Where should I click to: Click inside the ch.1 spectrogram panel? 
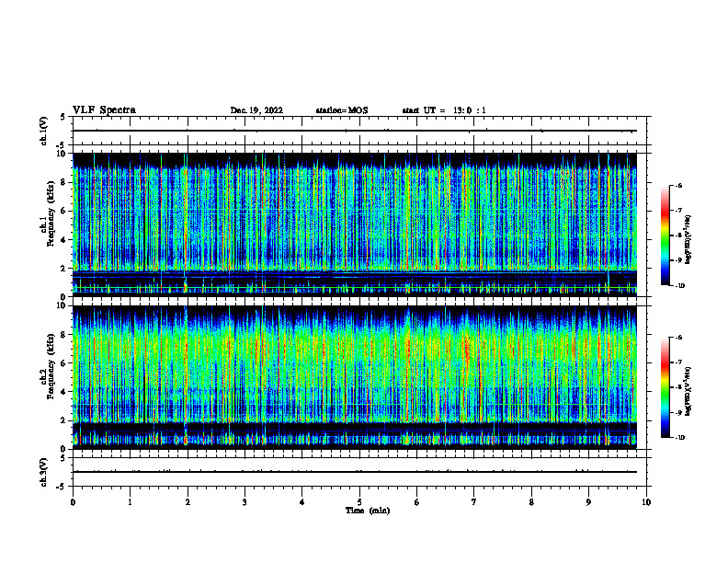pyautogui.click(x=354, y=224)
